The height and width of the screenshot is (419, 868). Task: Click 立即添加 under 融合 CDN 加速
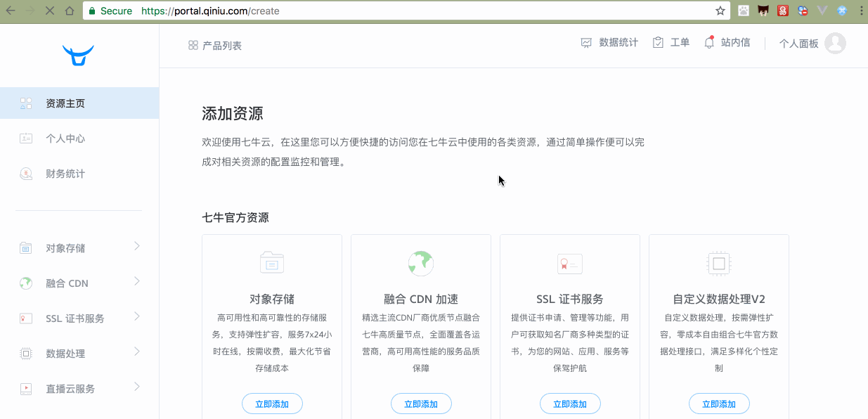coord(421,404)
